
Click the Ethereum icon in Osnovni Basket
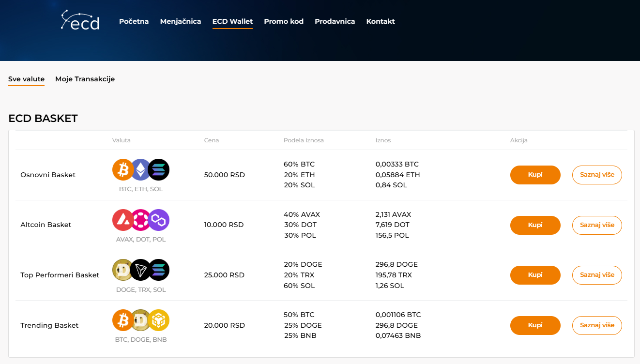click(141, 170)
